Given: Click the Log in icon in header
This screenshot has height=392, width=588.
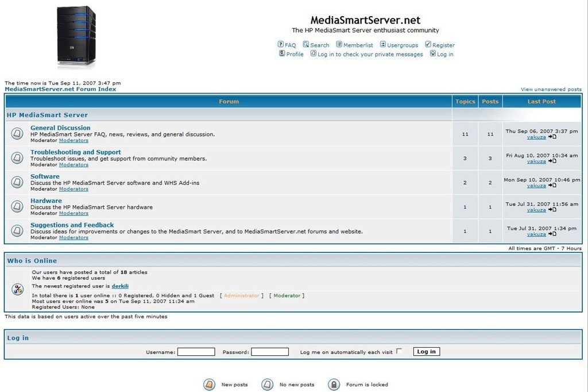Looking at the screenshot, I should tap(433, 53).
